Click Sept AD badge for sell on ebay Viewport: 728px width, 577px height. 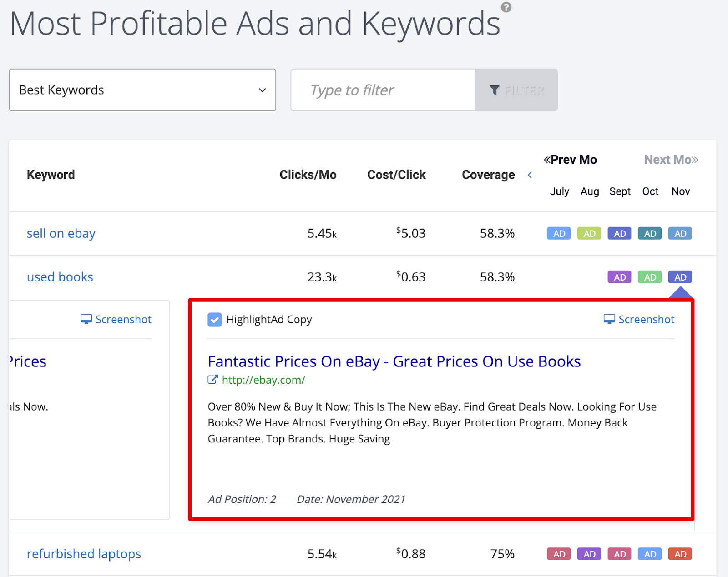coord(620,234)
